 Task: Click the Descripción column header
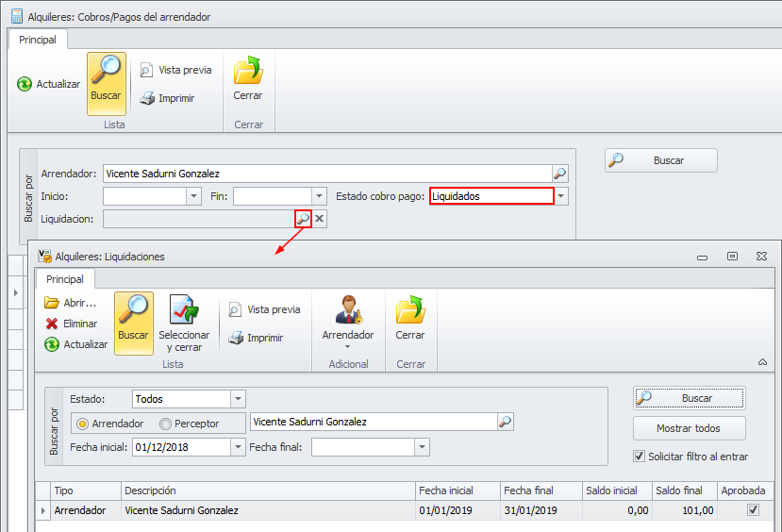click(268, 490)
